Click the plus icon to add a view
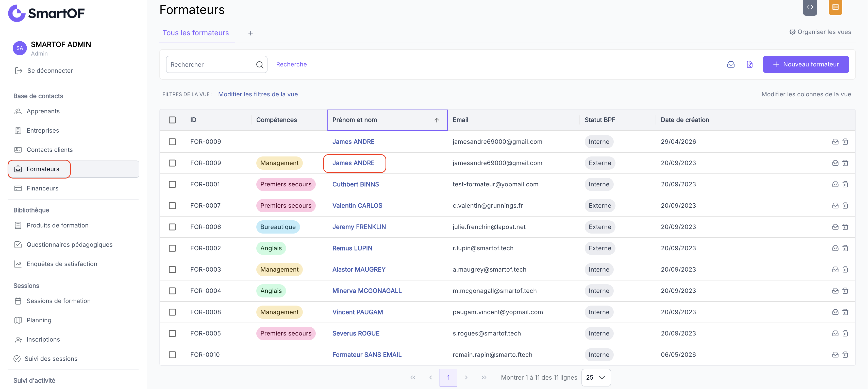The image size is (868, 389). point(250,33)
